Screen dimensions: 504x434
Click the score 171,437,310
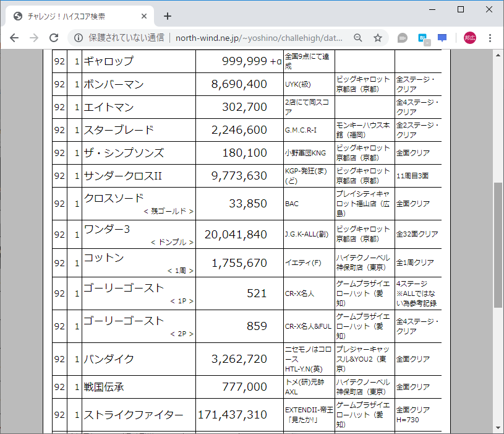click(233, 415)
